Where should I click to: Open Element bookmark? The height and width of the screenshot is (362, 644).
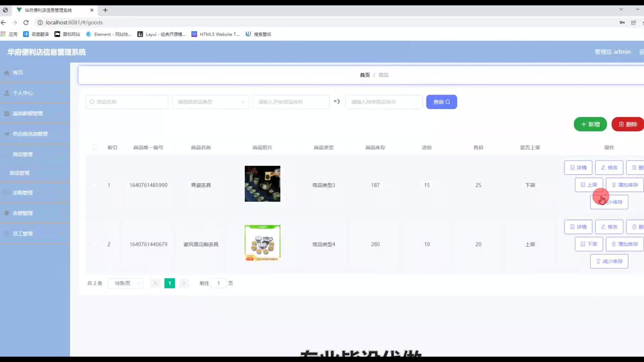(x=109, y=34)
